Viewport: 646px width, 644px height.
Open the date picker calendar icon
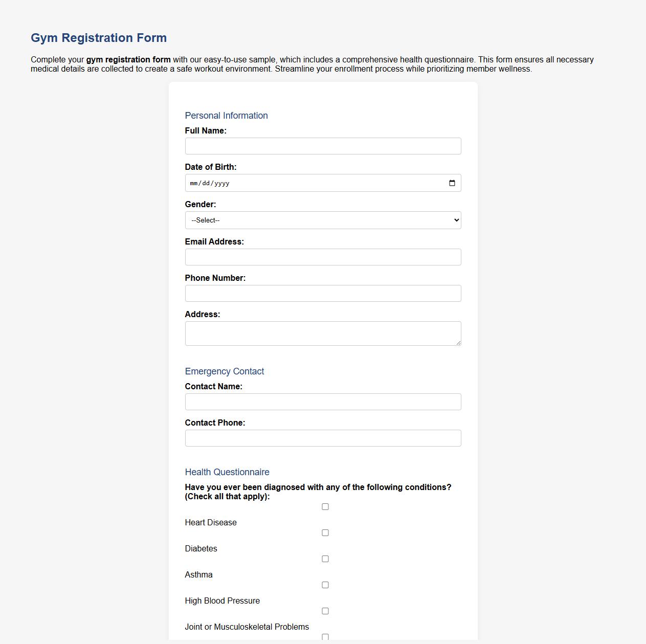click(x=452, y=183)
